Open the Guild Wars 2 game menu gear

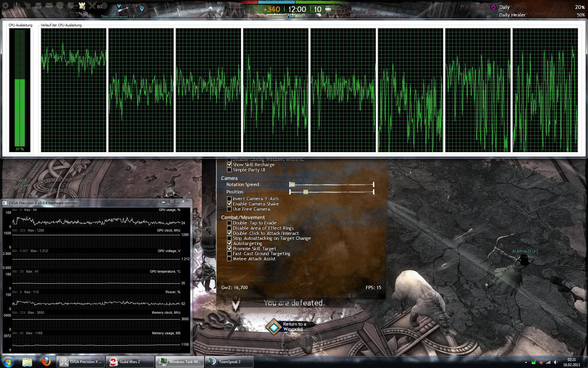[x=5, y=6]
